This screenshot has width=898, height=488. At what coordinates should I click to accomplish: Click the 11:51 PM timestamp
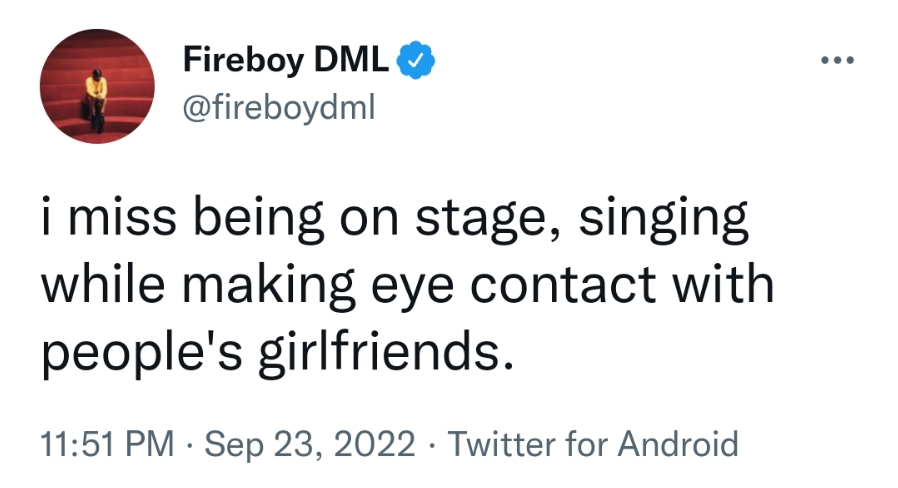pos(106,443)
